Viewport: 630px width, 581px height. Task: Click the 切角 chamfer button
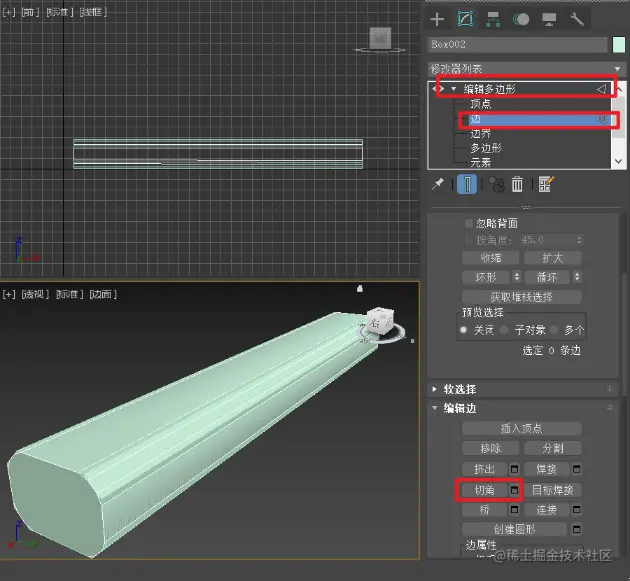tap(485, 490)
